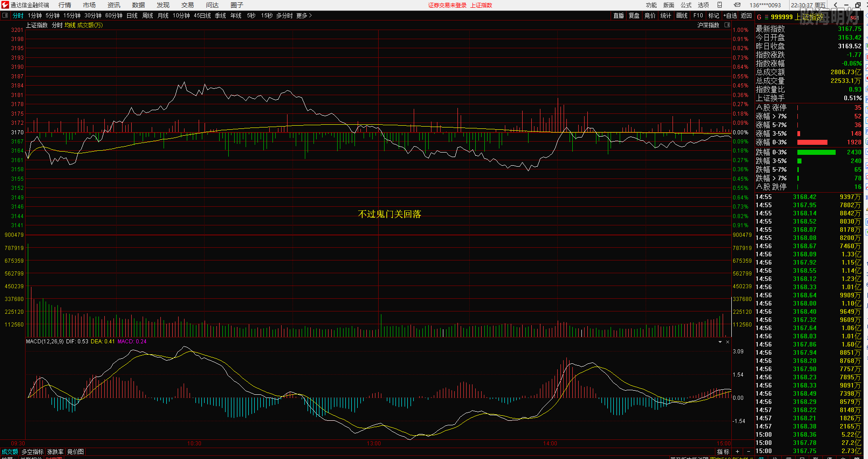Open the green list icon beside 999999
This screenshot has height=459, width=868.
766,17
